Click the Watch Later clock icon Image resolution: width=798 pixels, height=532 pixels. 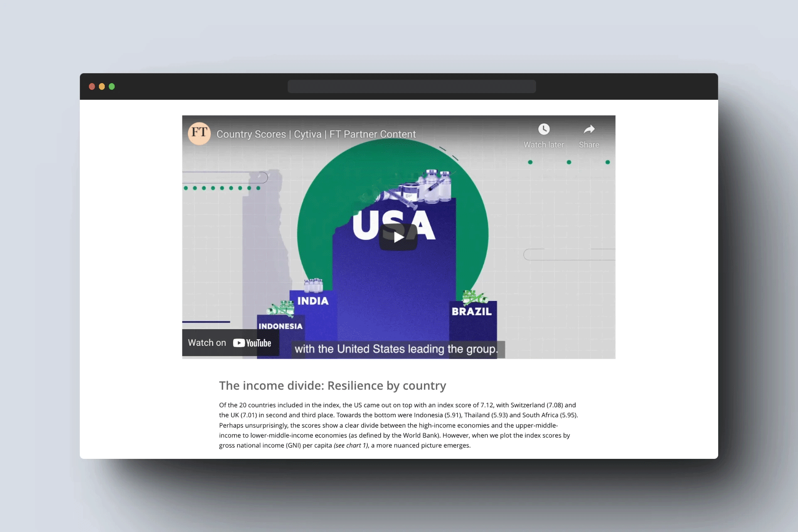coord(543,129)
